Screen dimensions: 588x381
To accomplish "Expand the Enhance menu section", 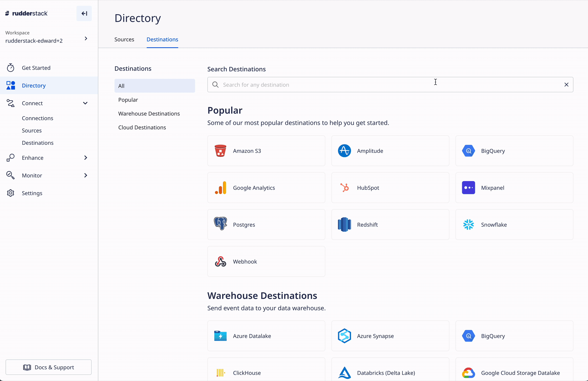I will pos(85,158).
